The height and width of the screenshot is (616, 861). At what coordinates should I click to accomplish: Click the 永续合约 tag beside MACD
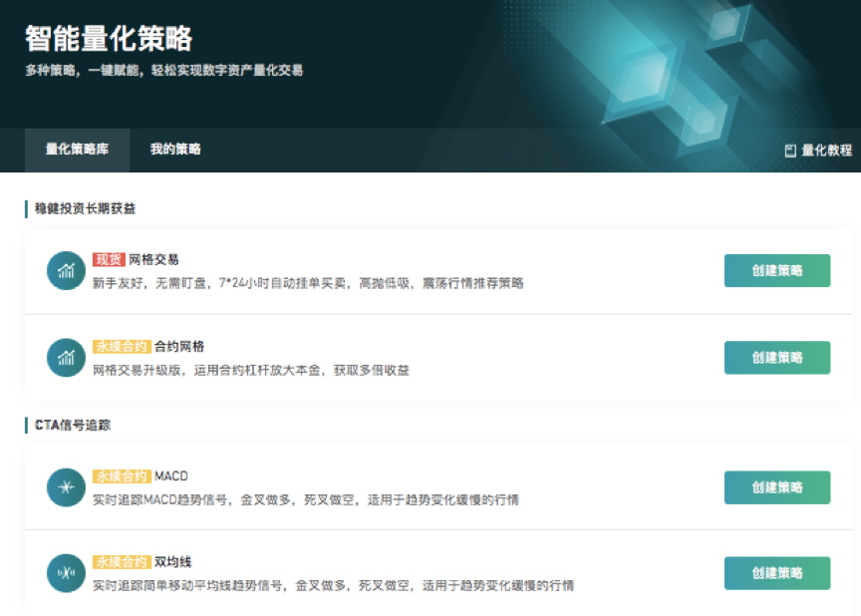[x=122, y=476]
